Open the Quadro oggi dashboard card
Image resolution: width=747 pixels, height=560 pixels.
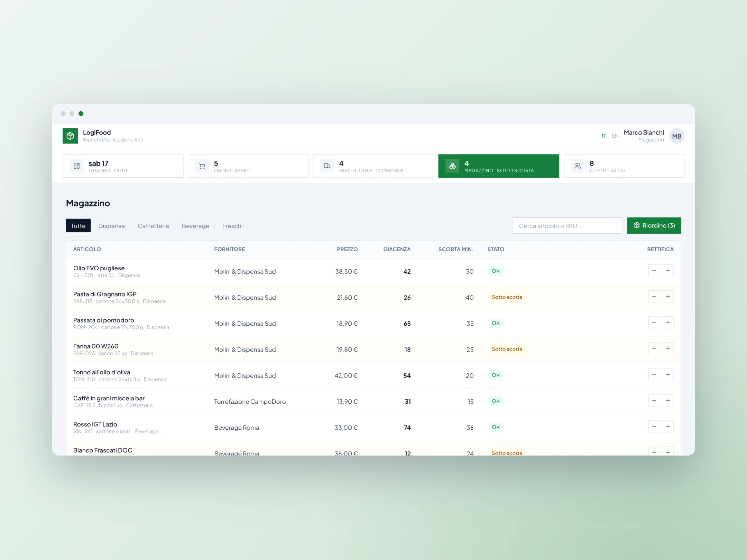[x=123, y=166]
